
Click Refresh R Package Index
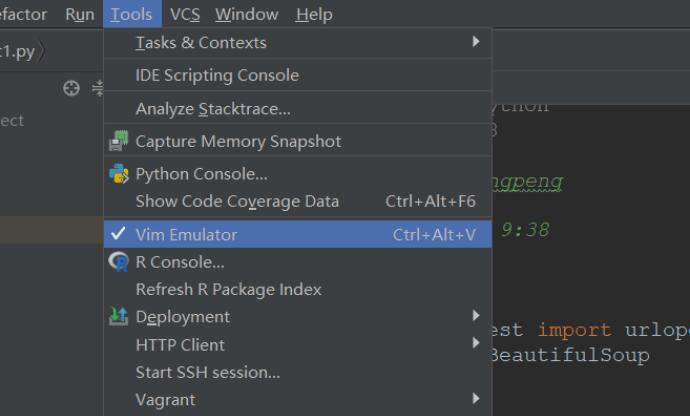tap(228, 289)
